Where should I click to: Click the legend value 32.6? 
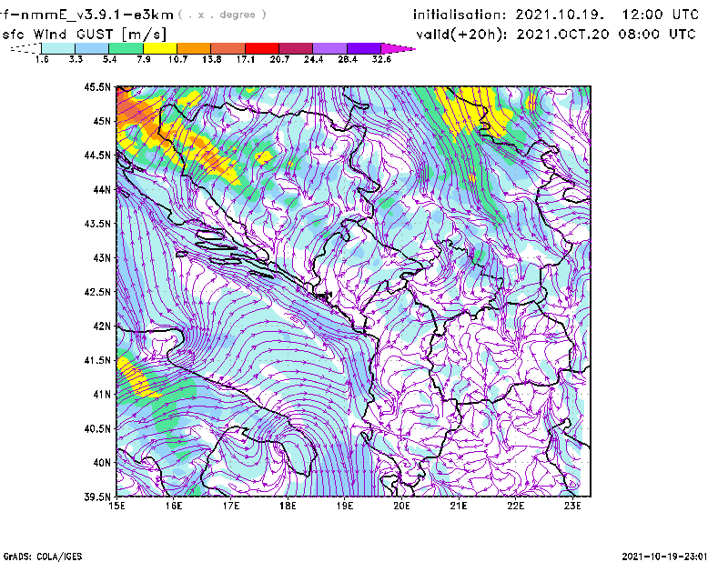[381, 59]
